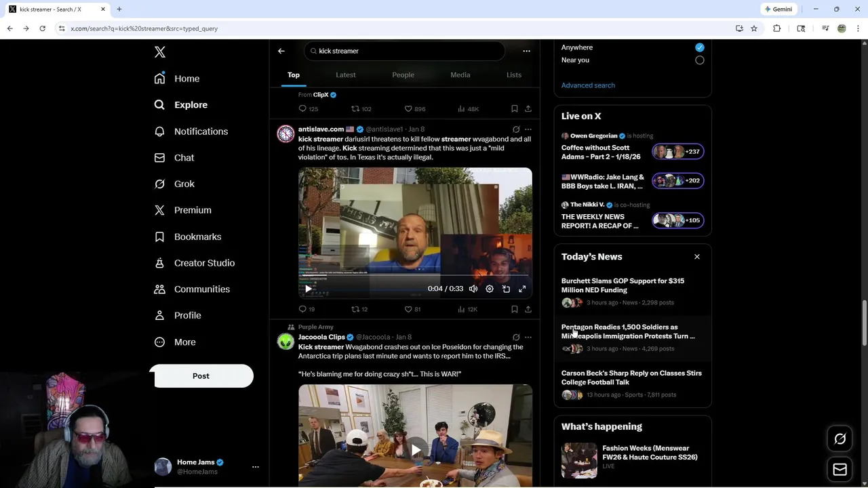Open Bookmarks in sidebar
Image resolution: width=868 pixels, height=488 pixels.
[x=188, y=237]
